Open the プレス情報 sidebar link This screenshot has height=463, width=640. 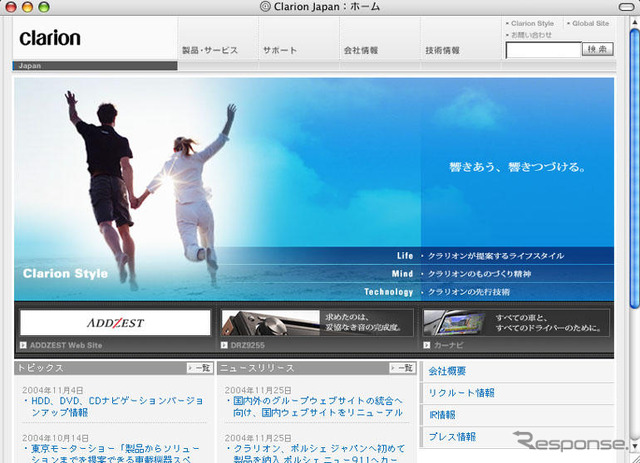point(452,437)
